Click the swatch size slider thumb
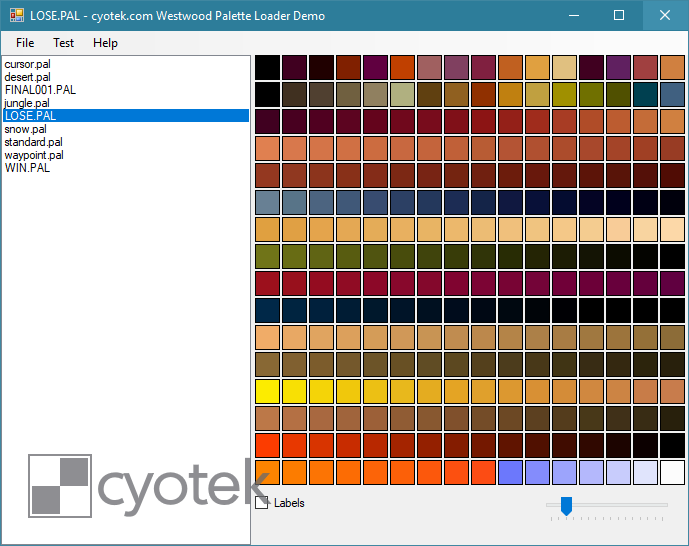The height and width of the screenshot is (546, 689). pyautogui.click(x=566, y=506)
